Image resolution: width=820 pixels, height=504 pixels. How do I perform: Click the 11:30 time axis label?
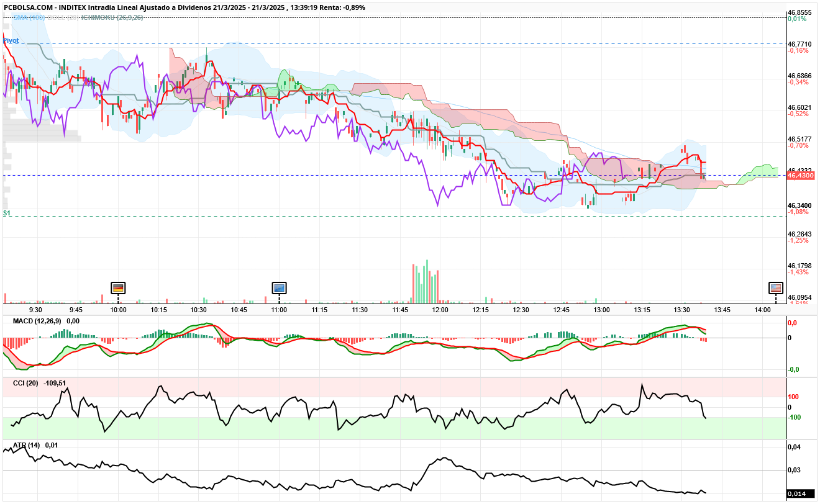tap(360, 309)
